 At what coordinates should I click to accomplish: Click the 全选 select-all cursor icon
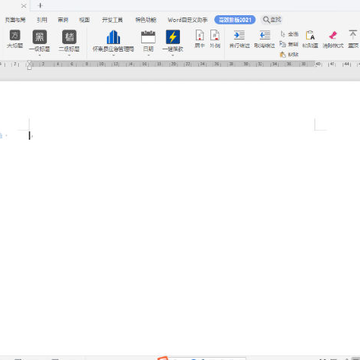(283, 34)
